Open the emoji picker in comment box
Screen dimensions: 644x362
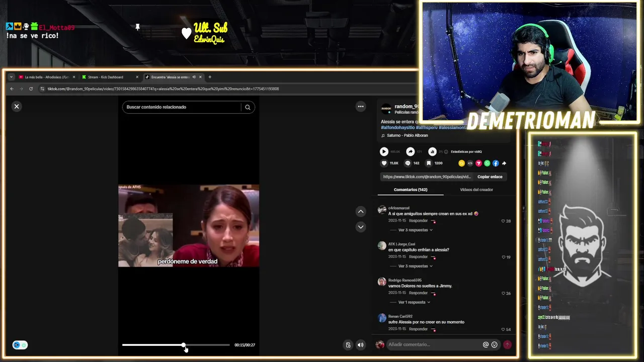coord(495,344)
